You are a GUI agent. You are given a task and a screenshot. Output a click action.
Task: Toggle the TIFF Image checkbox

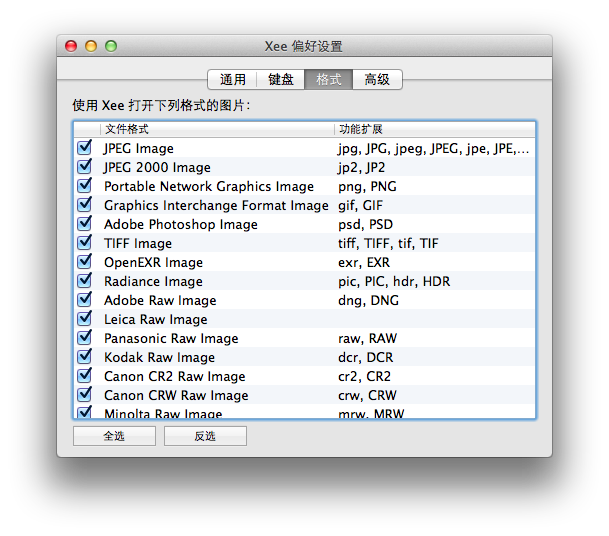coord(84,243)
